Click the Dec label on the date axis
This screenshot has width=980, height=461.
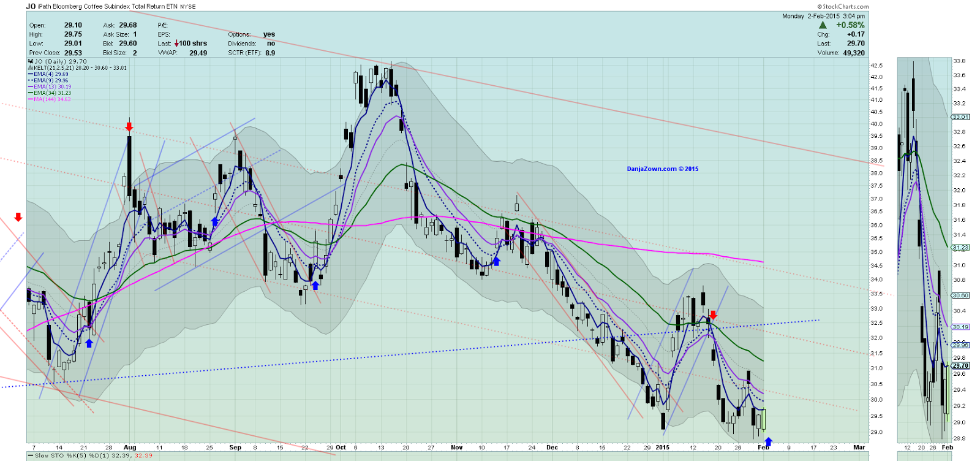pos(552,448)
